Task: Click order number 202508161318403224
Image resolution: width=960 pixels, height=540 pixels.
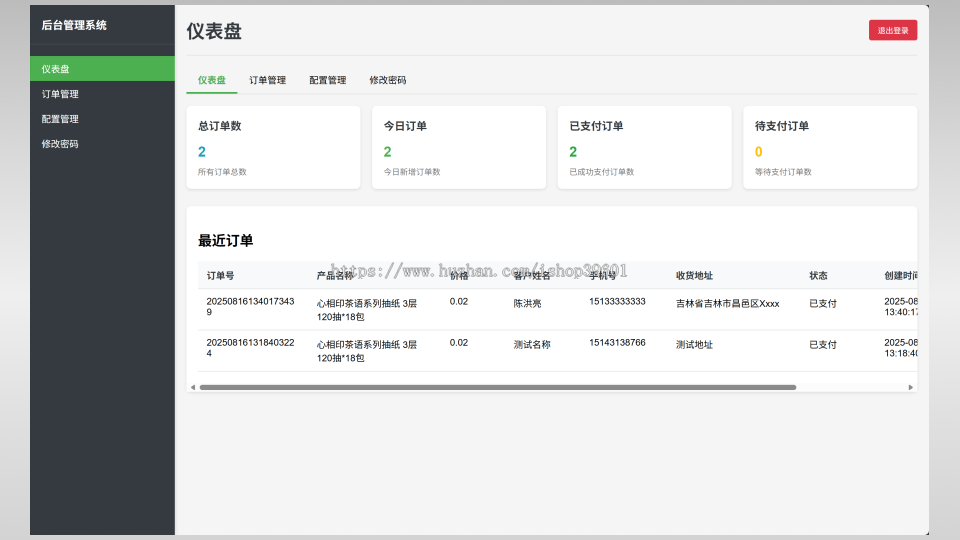Action: [x=250, y=348]
